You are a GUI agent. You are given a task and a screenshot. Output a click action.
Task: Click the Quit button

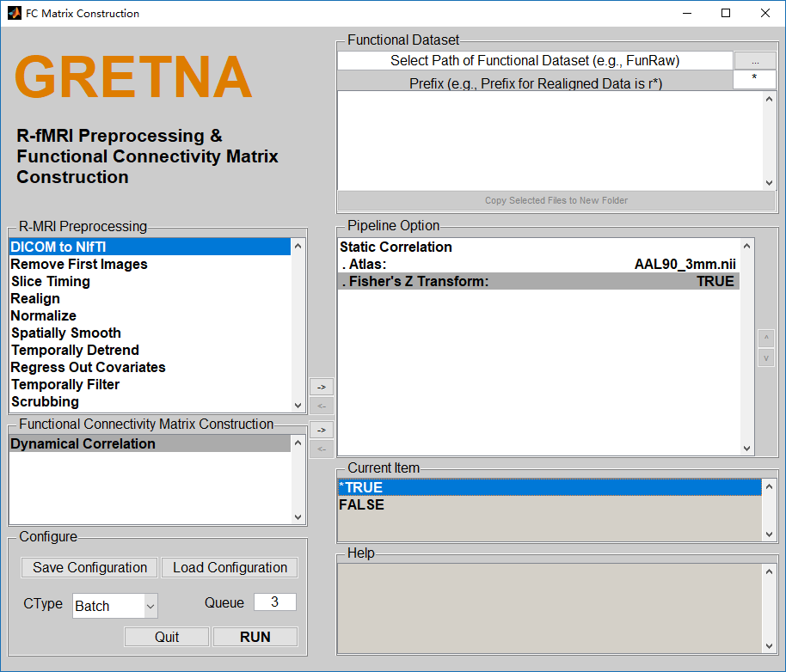point(167,637)
